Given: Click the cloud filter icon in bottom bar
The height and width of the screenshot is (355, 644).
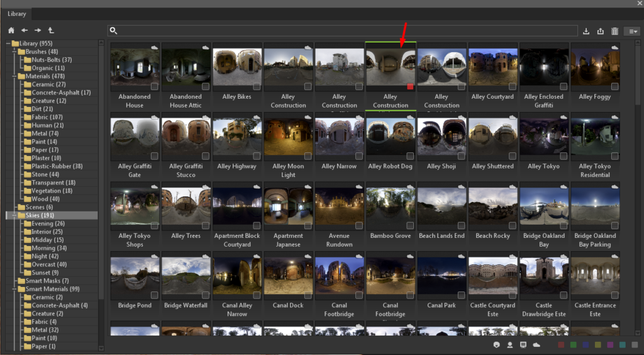Looking at the screenshot, I should click(536, 345).
